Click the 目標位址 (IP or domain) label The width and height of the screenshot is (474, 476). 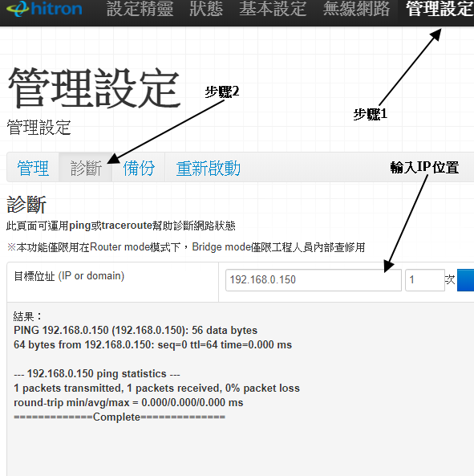click(x=69, y=276)
